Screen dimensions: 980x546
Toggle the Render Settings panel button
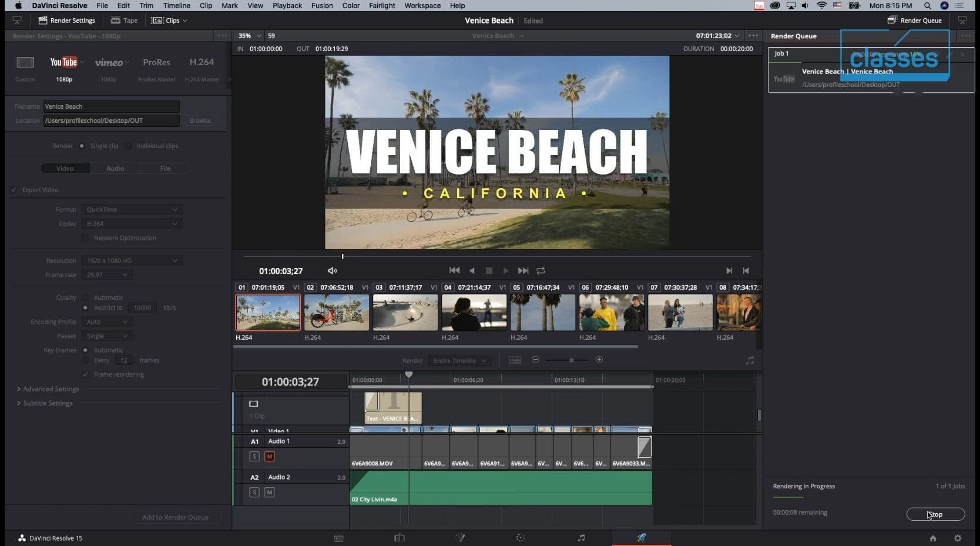(x=66, y=21)
